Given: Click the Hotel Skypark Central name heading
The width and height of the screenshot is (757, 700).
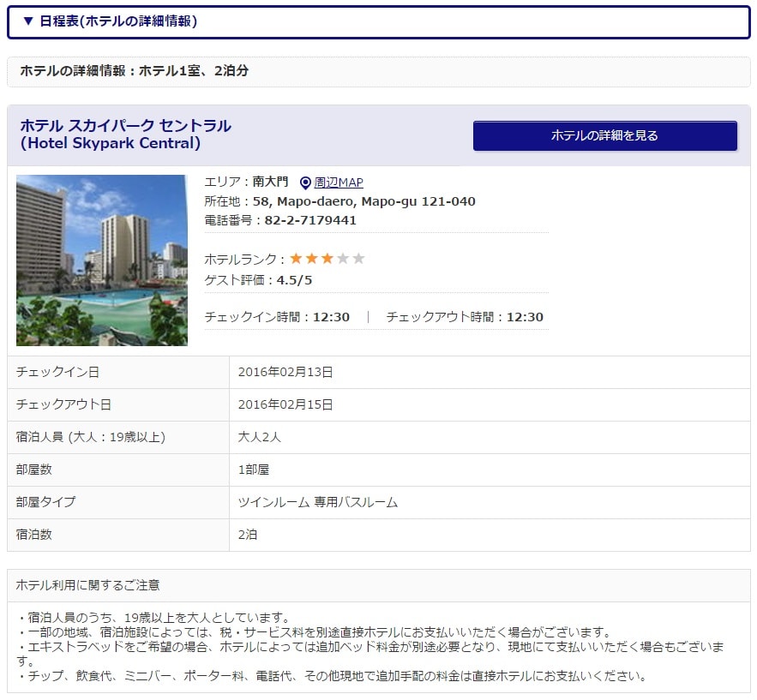Looking at the screenshot, I should point(125,135).
